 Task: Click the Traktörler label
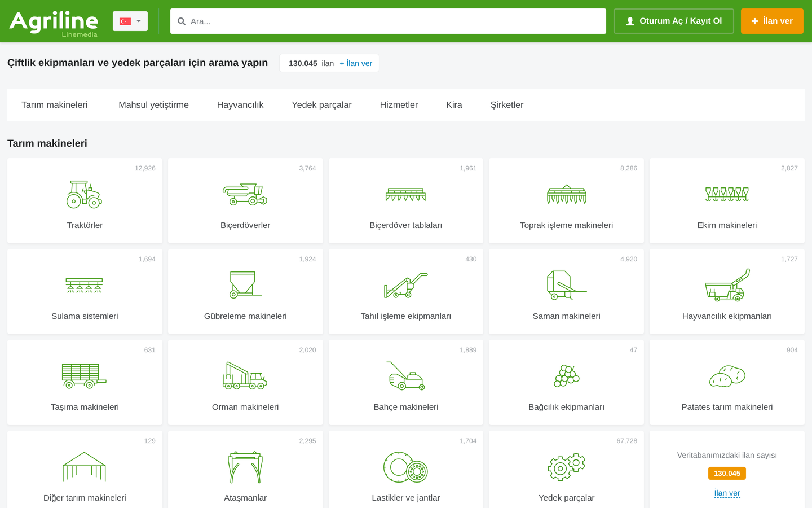(x=85, y=225)
